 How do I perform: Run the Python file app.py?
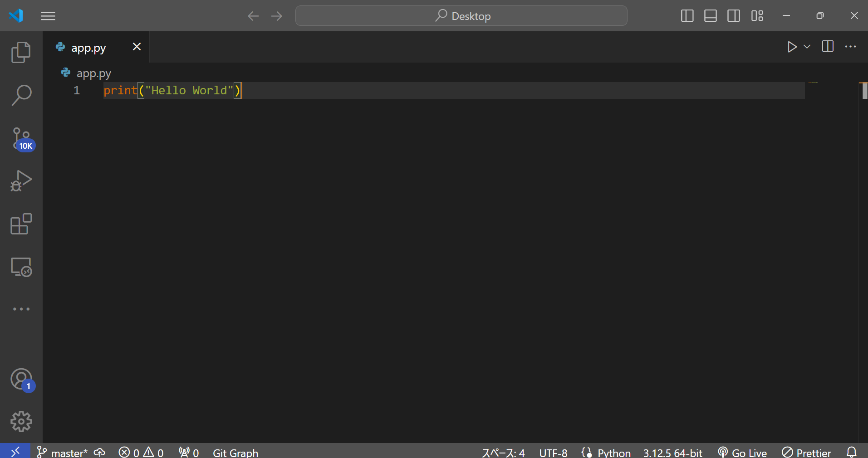tap(792, 46)
